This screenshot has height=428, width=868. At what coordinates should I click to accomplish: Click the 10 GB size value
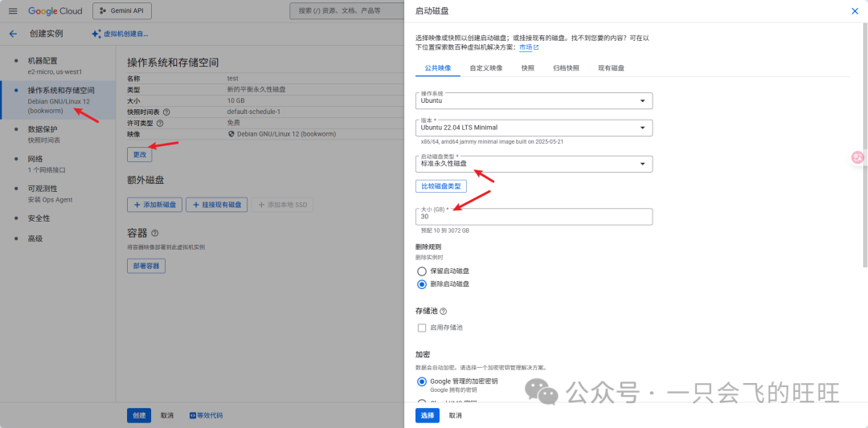click(235, 100)
